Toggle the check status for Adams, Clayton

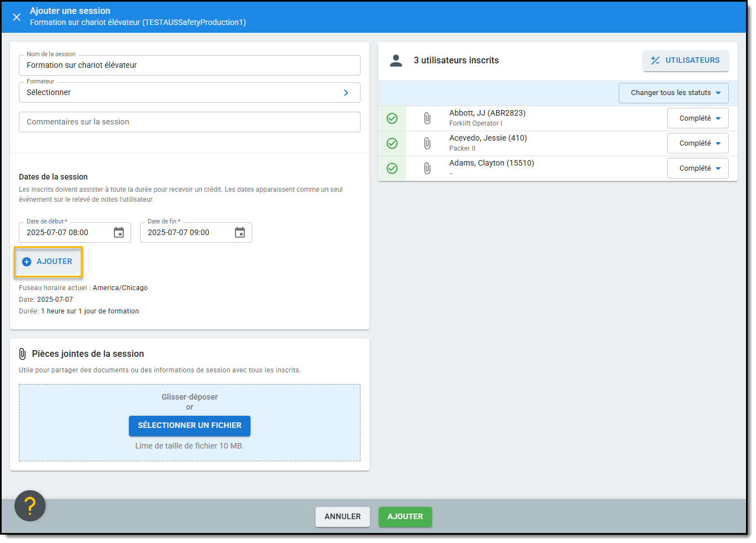tap(392, 168)
